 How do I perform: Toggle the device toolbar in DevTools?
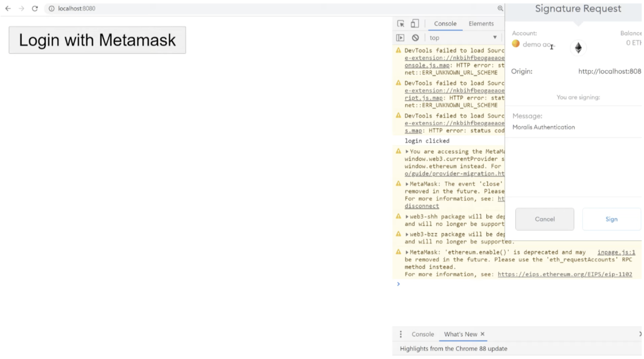(415, 23)
